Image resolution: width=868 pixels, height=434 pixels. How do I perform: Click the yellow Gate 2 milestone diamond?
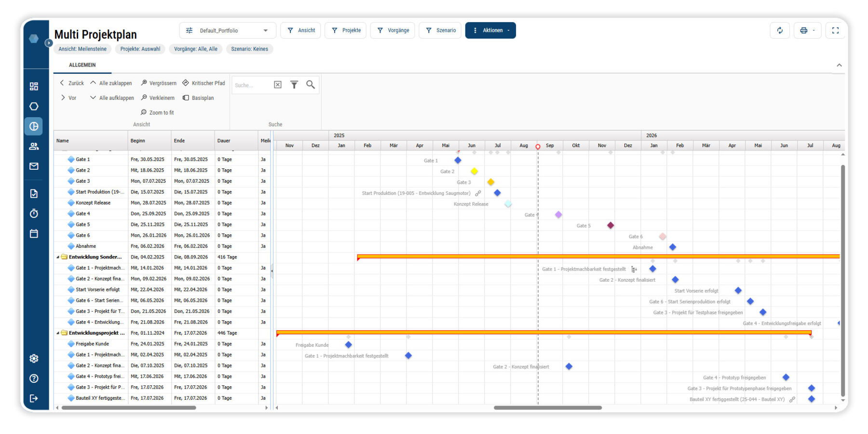[x=475, y=171]
